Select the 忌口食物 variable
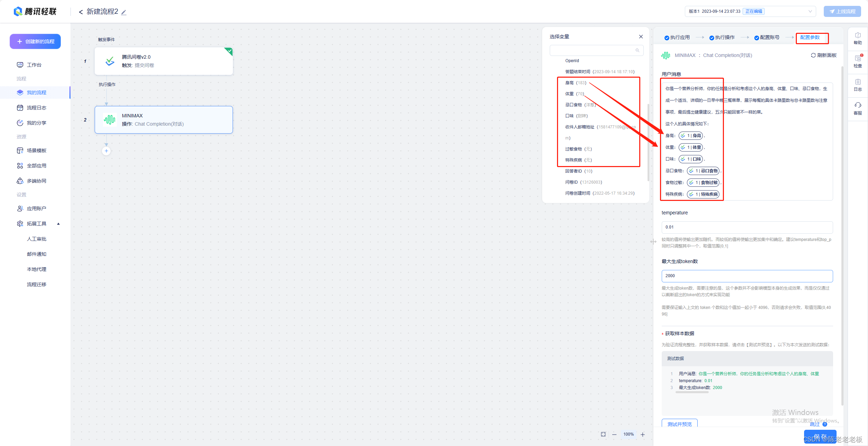868x446 pixels. [581, 105]
